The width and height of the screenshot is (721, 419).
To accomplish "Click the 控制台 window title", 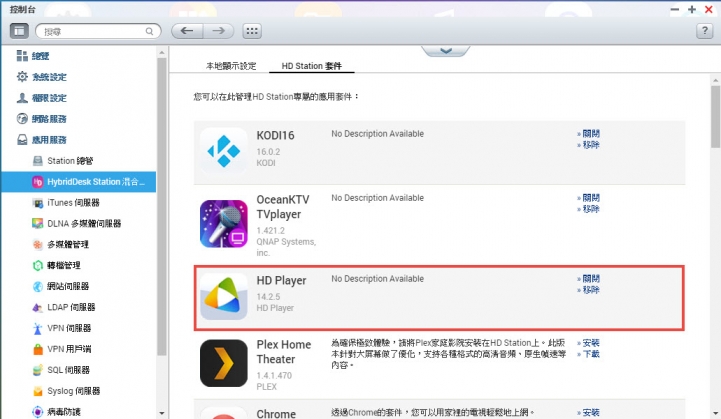I will tap(23, 9).
